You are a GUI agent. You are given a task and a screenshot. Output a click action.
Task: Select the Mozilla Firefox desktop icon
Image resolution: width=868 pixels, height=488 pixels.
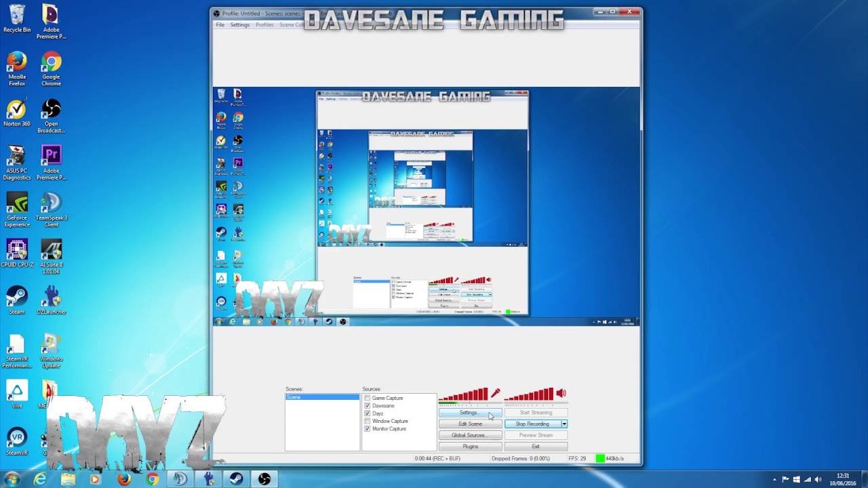(x=17, y=69)
